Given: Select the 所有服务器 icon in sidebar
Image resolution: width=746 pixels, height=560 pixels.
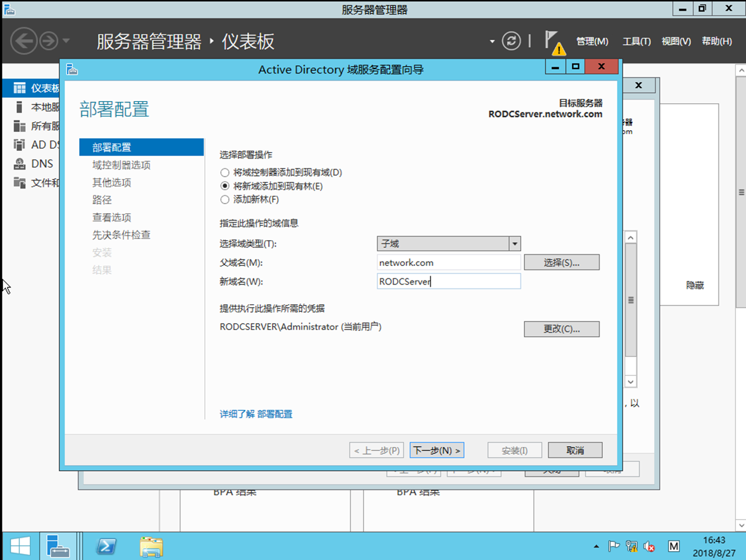Looking at the screenshot, I should 20,126.
